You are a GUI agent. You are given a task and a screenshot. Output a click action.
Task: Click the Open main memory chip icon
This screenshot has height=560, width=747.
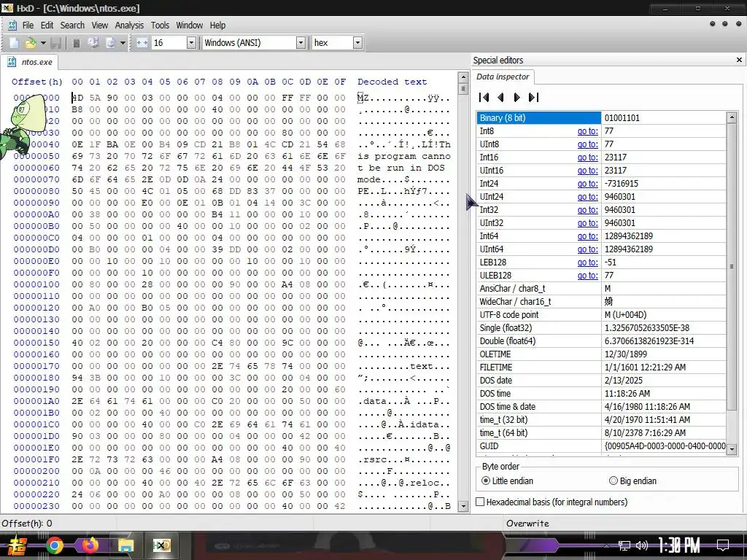click(76, 43)
